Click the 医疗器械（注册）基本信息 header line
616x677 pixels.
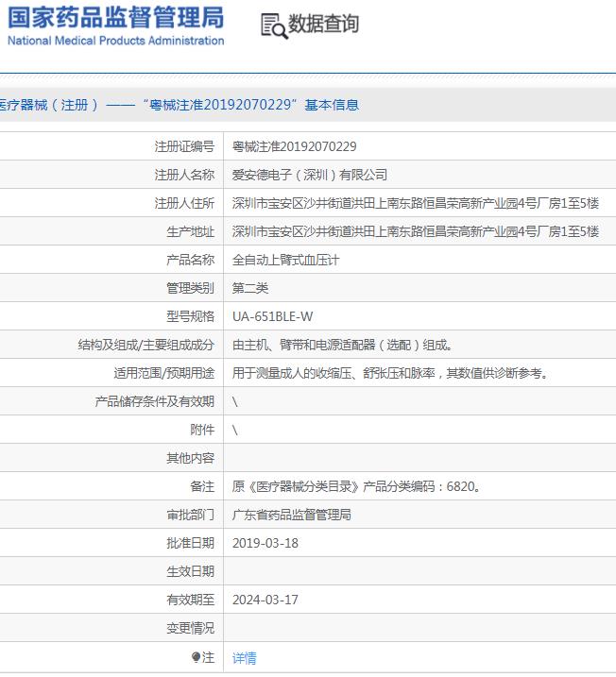[x=179, y=105]
